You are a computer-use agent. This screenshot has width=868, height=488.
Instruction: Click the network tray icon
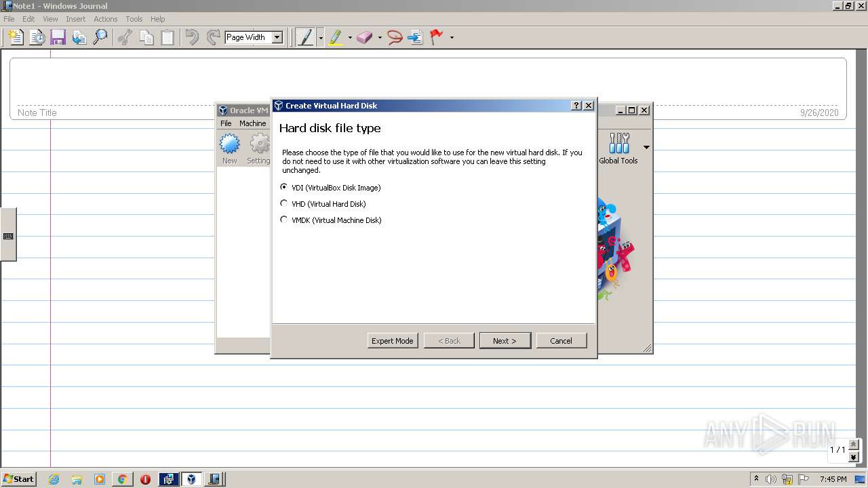787,479
